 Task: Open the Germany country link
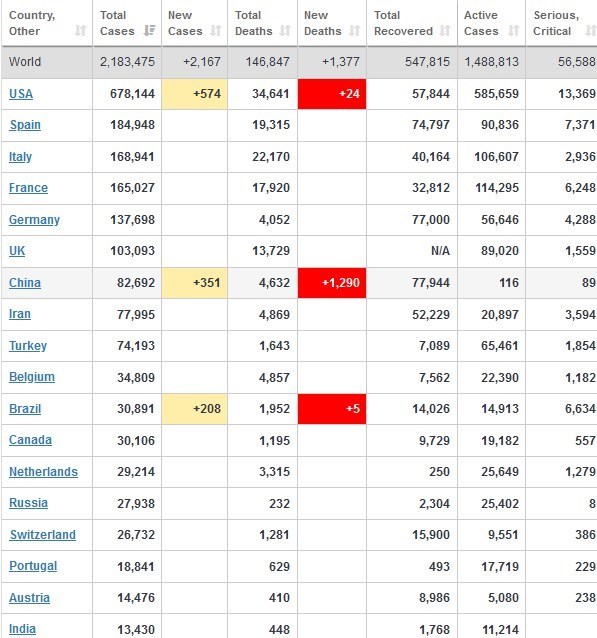click(34, 220)
